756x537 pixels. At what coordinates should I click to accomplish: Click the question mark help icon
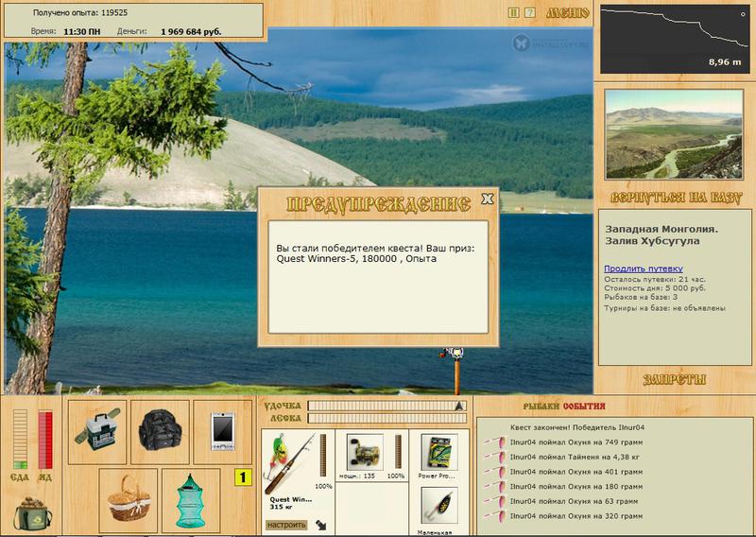click(530, 13)
